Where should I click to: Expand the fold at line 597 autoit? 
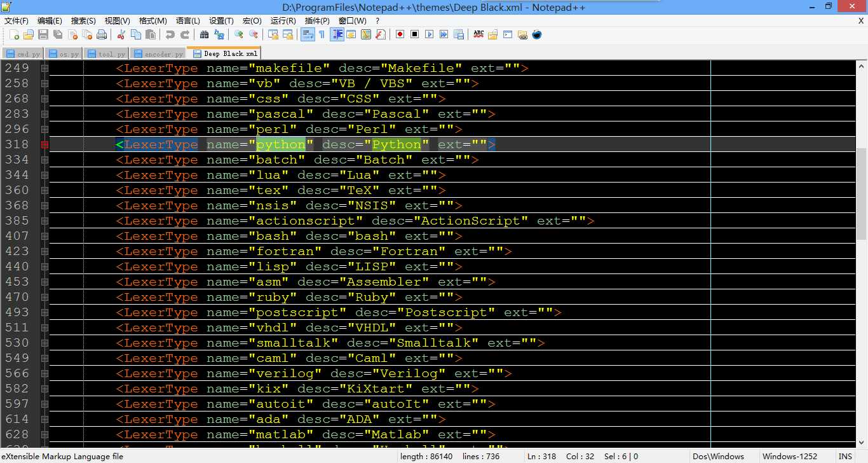coord(44,404)
